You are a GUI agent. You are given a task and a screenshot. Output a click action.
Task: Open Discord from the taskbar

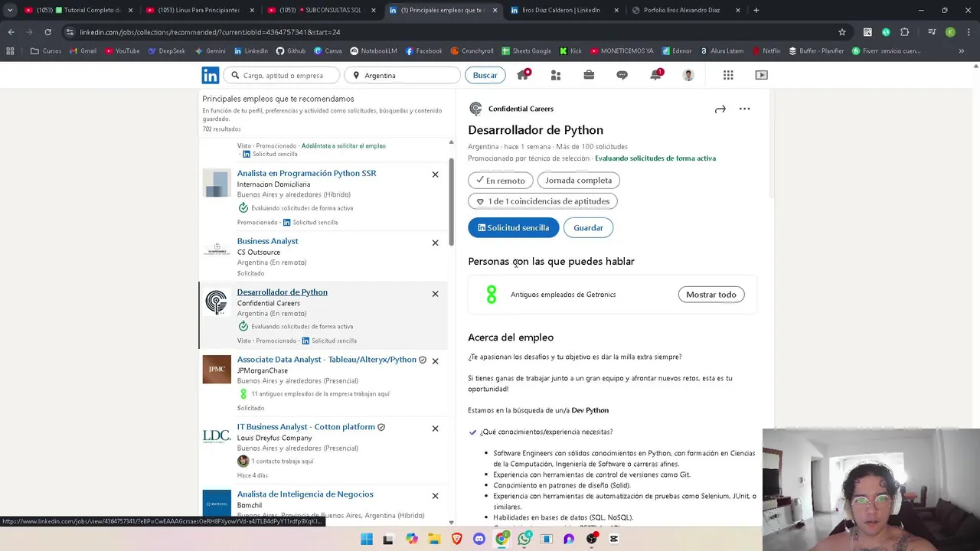[479, 539]
